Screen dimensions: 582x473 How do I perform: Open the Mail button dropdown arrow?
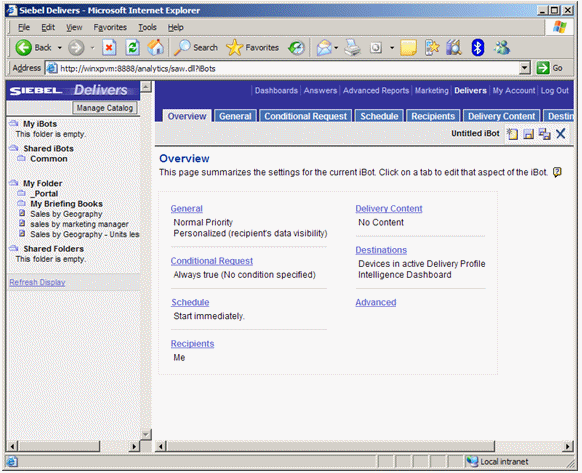click(x=336, y=48)
